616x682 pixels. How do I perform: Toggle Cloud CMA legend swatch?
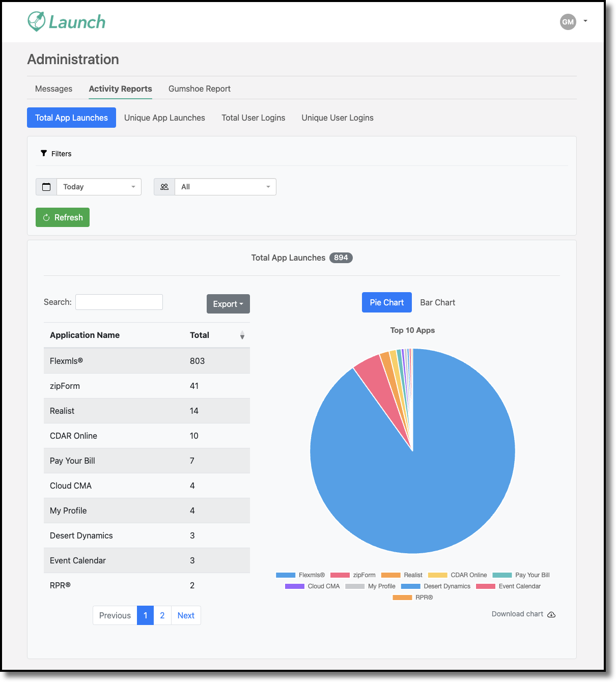pyautogui.click(x=295, y=586)
